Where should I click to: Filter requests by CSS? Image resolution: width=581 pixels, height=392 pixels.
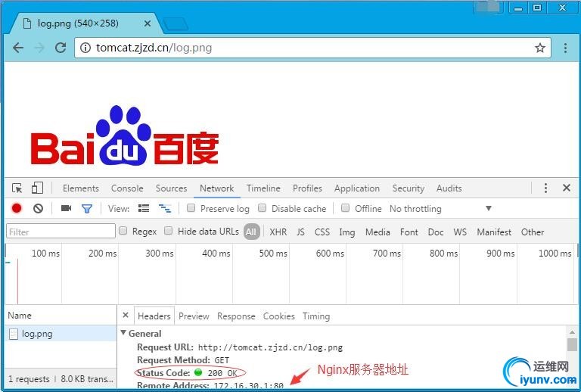coord(322,232)
